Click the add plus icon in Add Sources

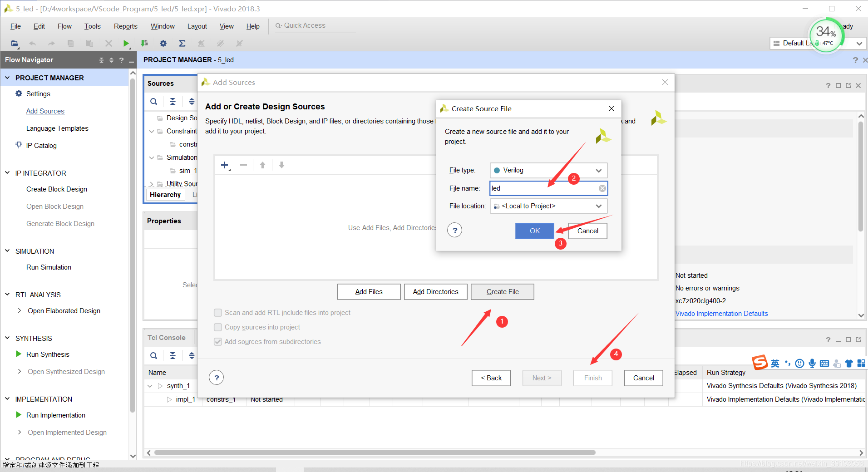pos(225,165)
